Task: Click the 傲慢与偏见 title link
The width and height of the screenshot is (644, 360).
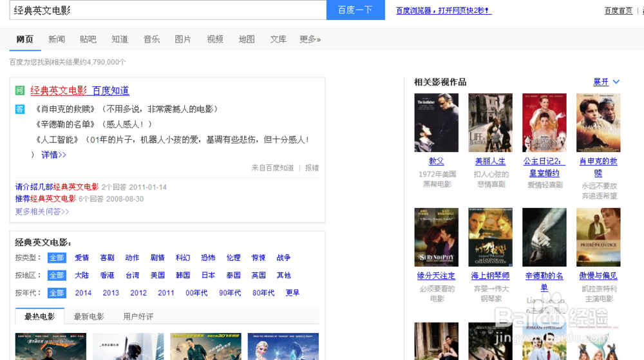Action: 598,276
